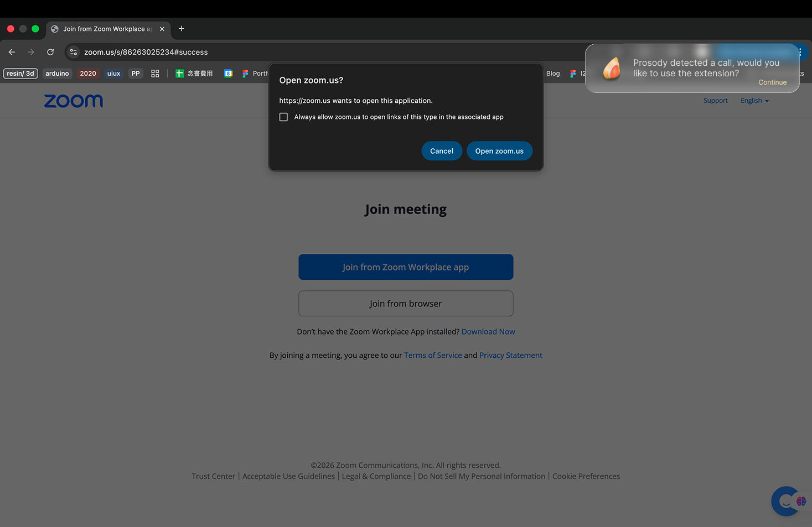The width and height of the screenshot is (812, 527).
Task: Click Continue in the Prosody notification
Action: [772, 82]
